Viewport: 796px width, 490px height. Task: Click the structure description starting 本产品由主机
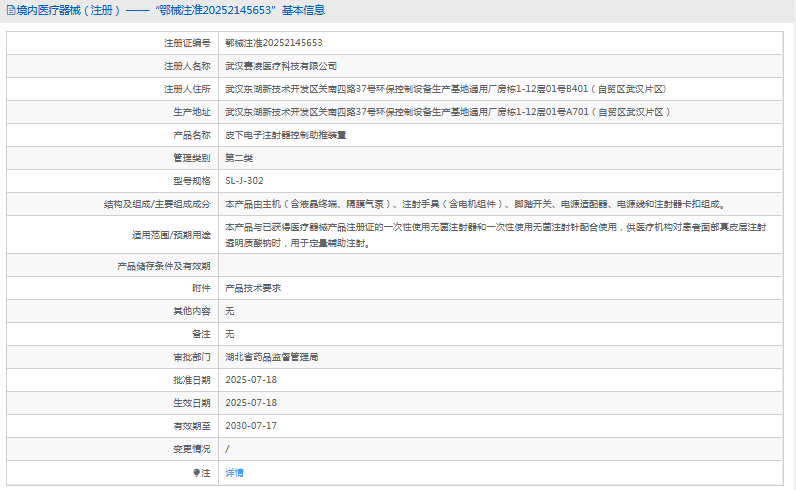pos(476,204)
